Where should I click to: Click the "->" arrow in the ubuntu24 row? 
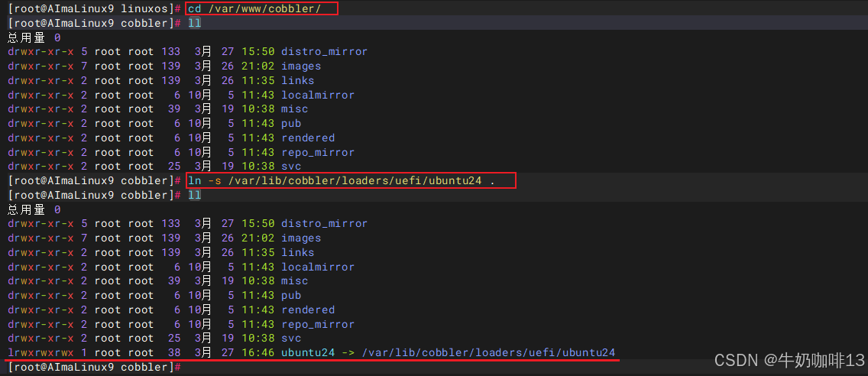[x=348, y=353]
